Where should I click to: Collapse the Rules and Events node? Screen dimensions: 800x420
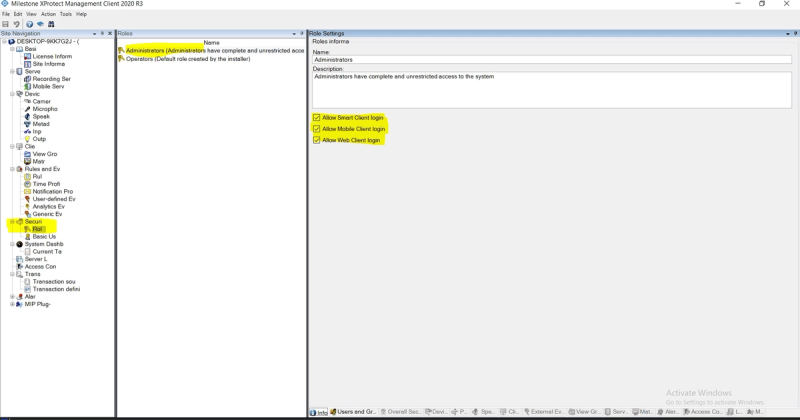(12, 169)
